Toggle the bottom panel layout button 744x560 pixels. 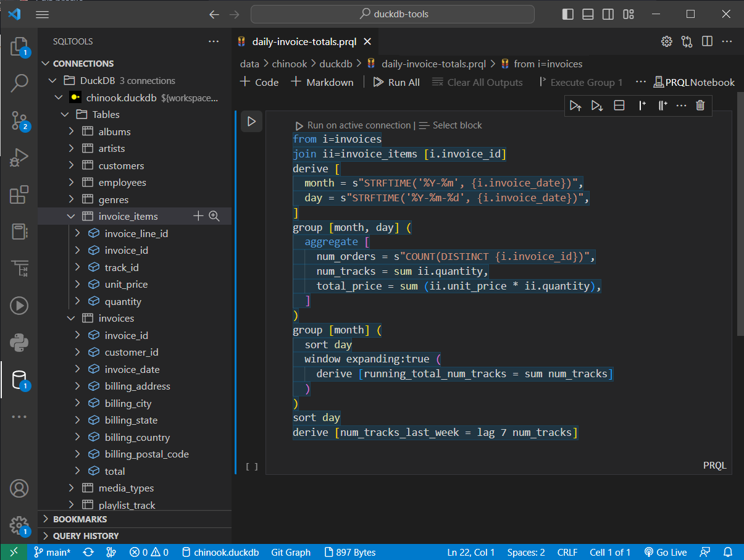588,14
